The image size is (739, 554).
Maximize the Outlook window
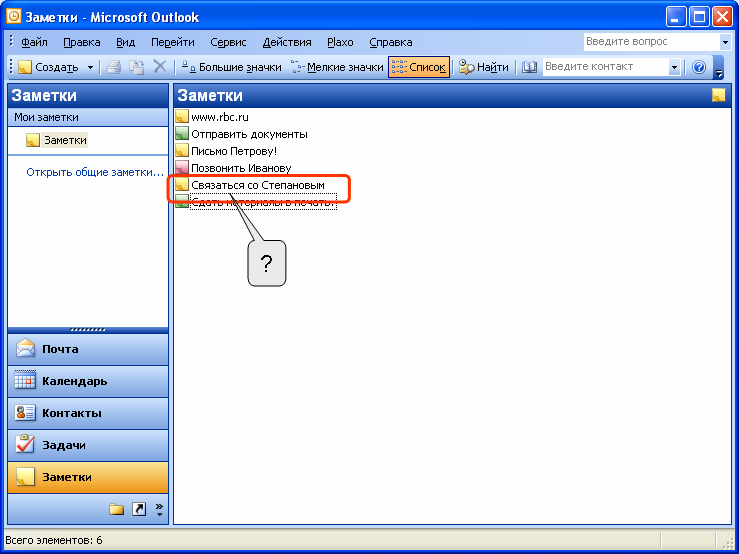click(x=699, y=17)
